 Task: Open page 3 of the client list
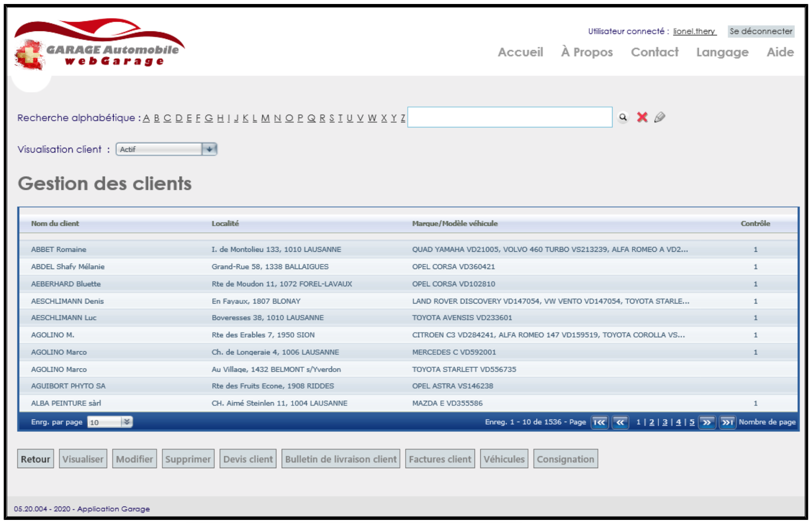coord(665,422)
